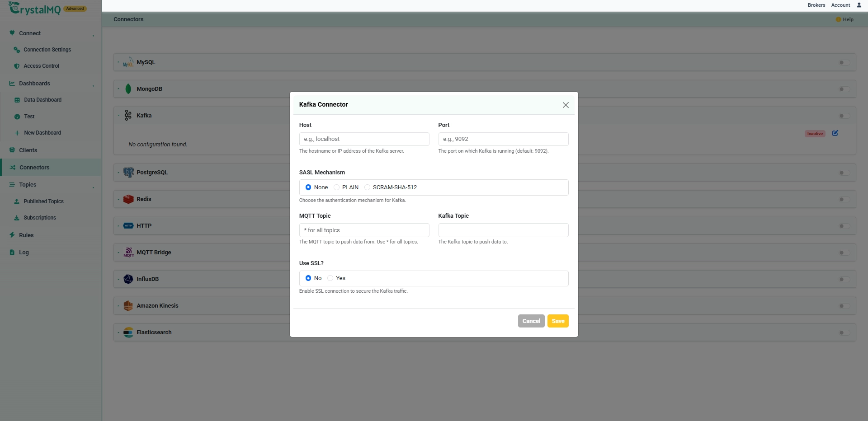Toggle the Redis connector switch

pyautogui.click(x=844, y=199)
